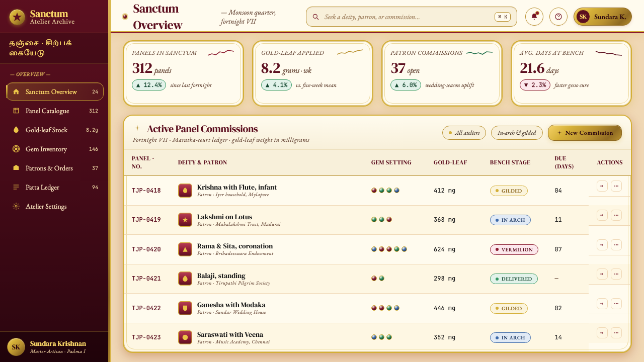This screenshot has width=644, height=362.
Task: Click panel number TJP-0420
Action: pyautogui.click(x=146, y=249)
